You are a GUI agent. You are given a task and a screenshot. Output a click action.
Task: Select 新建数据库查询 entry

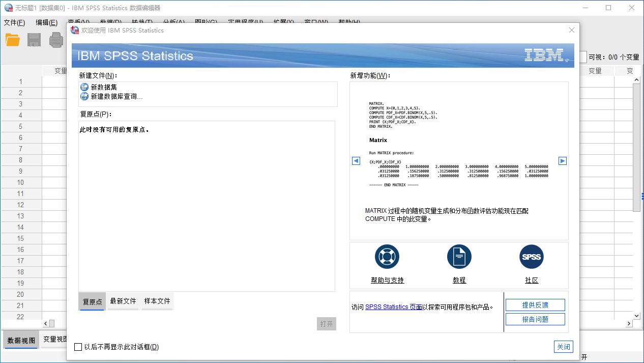tap(116, 96)
